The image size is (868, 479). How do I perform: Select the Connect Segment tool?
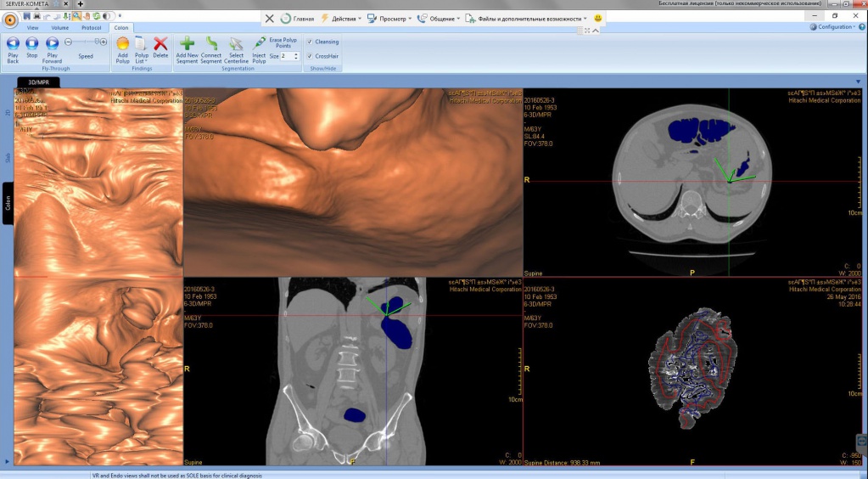point(211,44)
